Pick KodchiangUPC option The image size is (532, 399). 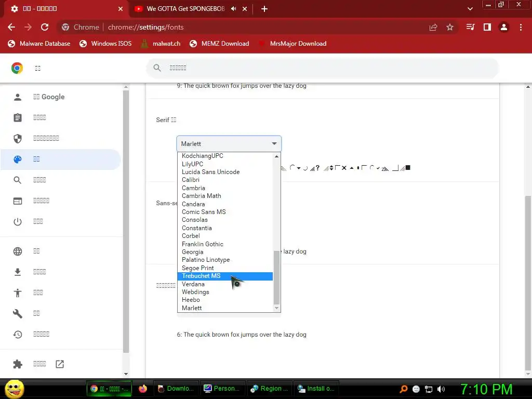(225, 156)
